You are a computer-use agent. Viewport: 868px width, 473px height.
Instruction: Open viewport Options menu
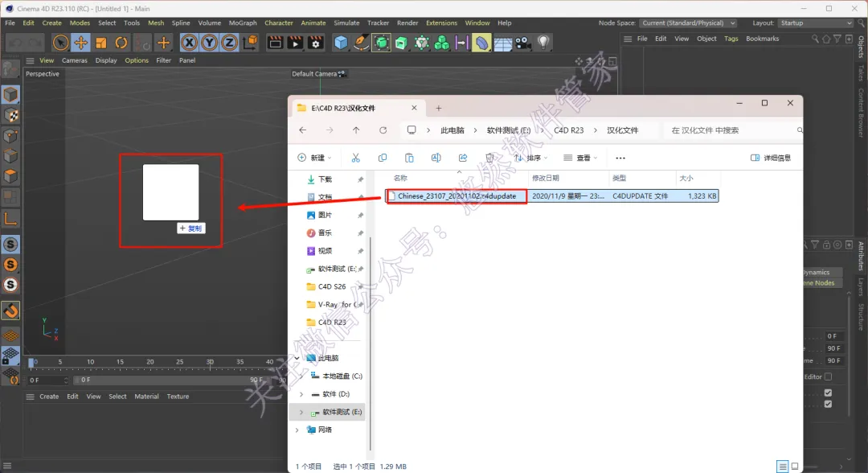(x=136, y=60)
